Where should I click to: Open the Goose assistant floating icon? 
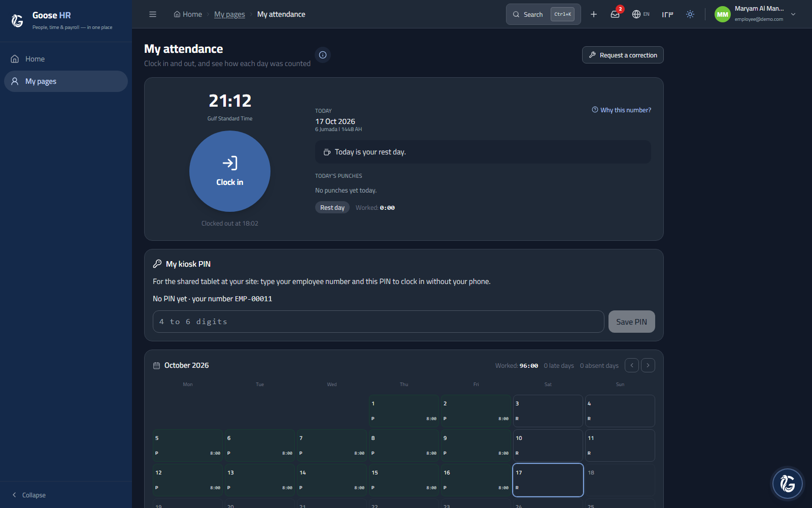click(x=788, y=484)
